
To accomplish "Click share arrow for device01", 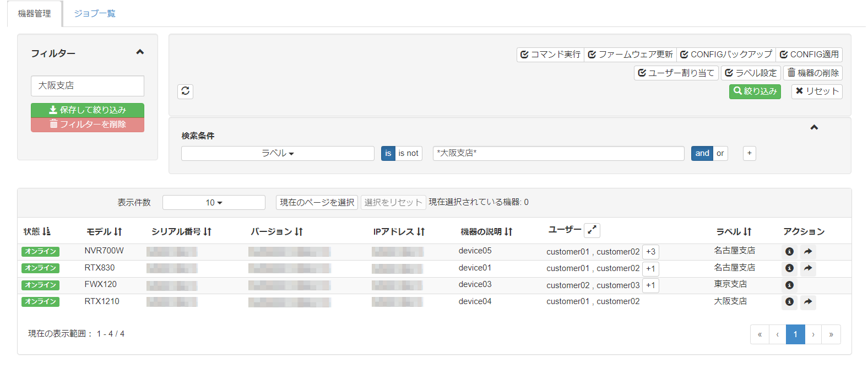I will 808,268.
